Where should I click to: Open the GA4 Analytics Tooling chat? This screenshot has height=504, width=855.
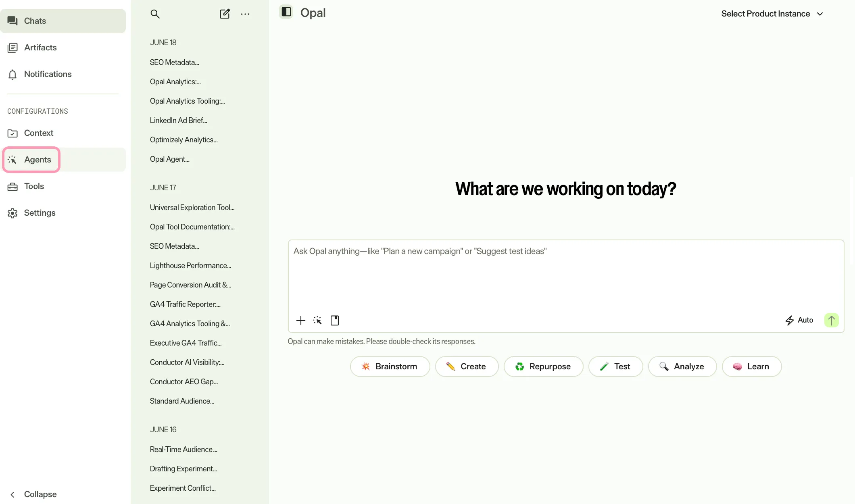click(x=190, y=324)
